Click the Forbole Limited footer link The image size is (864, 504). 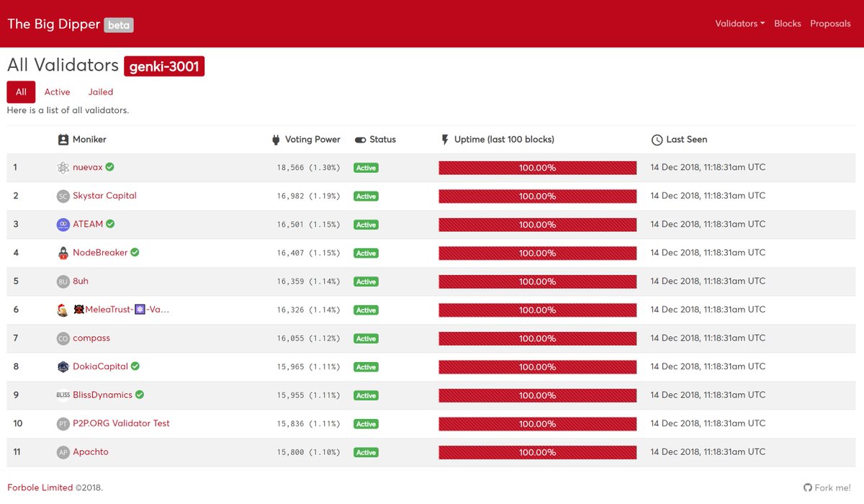(x=40, y=487)
